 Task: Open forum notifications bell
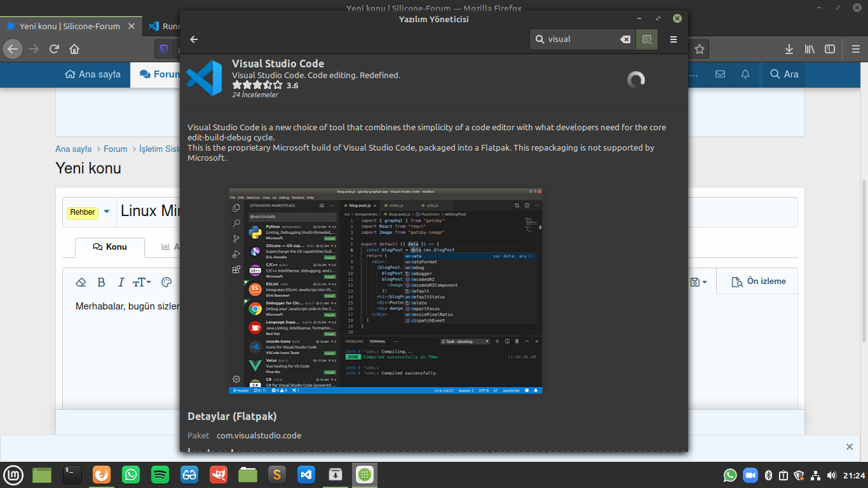(x=745, y=74)
